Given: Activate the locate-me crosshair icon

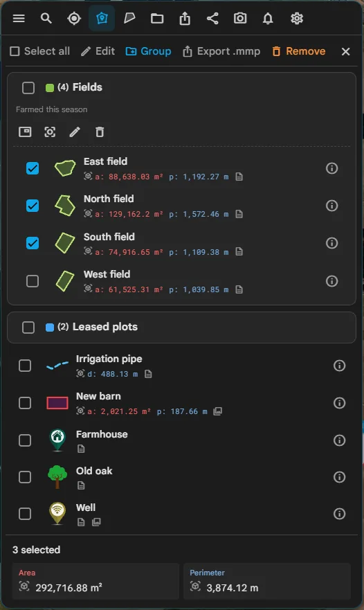Looking at the screenshot, I should [x=74, y=18].
